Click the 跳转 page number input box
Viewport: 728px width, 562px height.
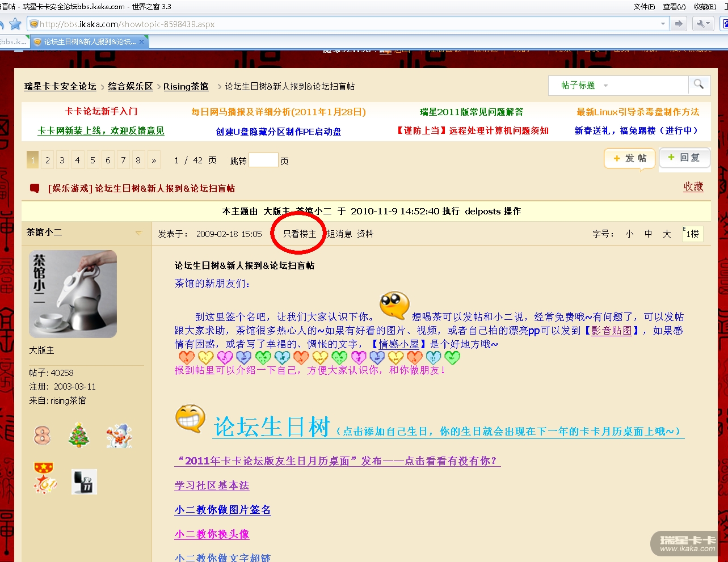(263, 160)
